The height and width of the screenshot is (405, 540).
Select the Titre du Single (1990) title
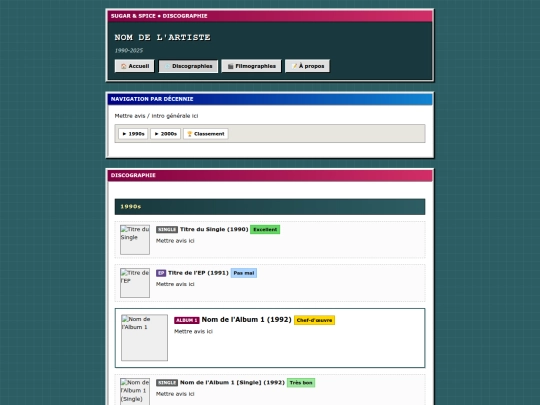pos(214,229)
